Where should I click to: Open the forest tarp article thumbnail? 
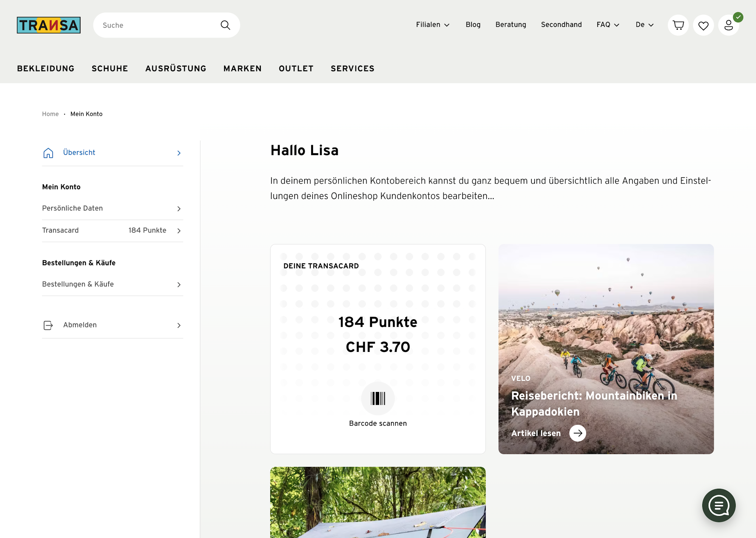coord(378,502)
